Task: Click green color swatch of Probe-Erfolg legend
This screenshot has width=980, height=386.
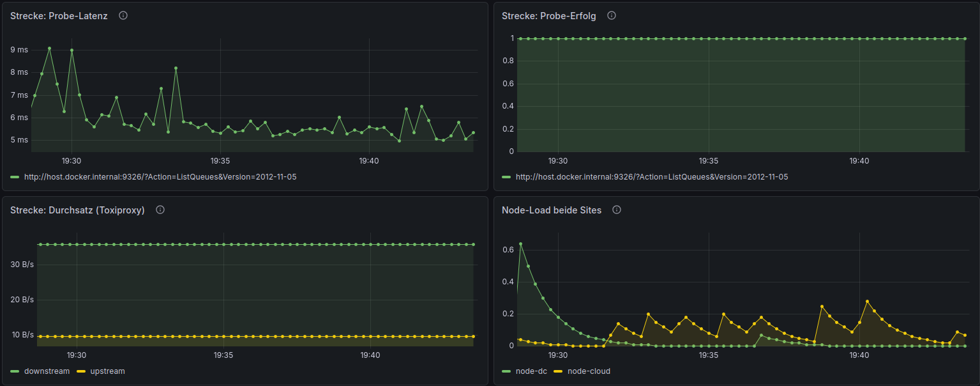Action: pos(506,177)
